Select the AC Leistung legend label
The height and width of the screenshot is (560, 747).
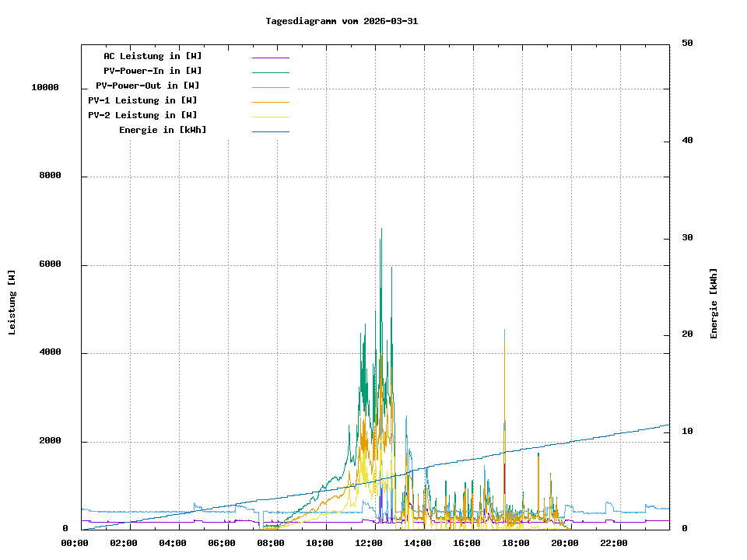153,56
